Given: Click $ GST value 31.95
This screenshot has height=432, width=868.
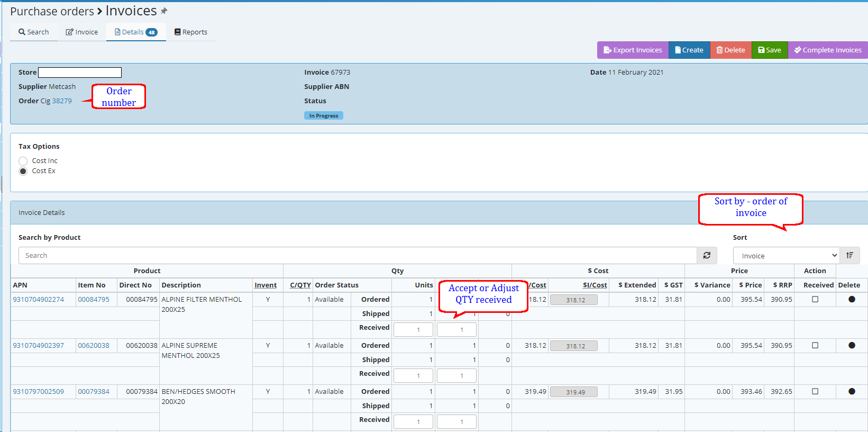Looking at the screenshot, I should pyautogui.click(x=674, y=391).
